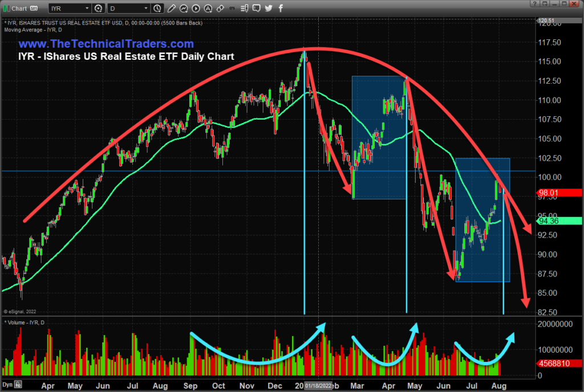
Task: Click the window pop-out menu button
Action: coord(545,4)
